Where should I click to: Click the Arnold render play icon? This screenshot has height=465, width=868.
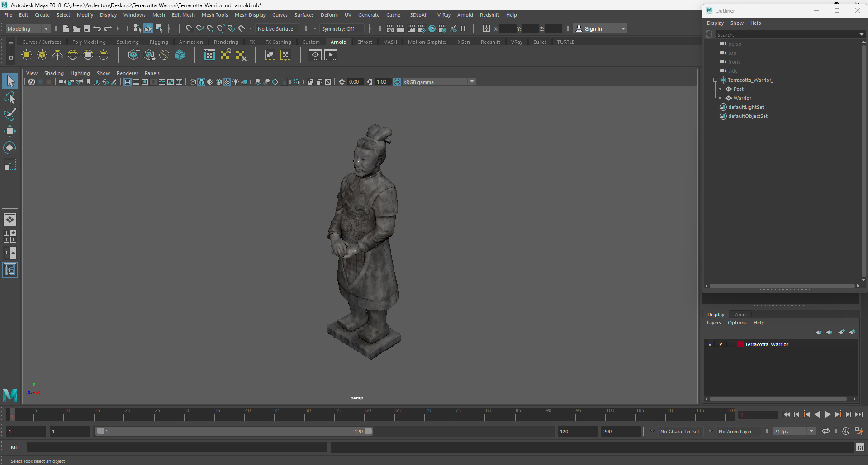coord(331,55)
